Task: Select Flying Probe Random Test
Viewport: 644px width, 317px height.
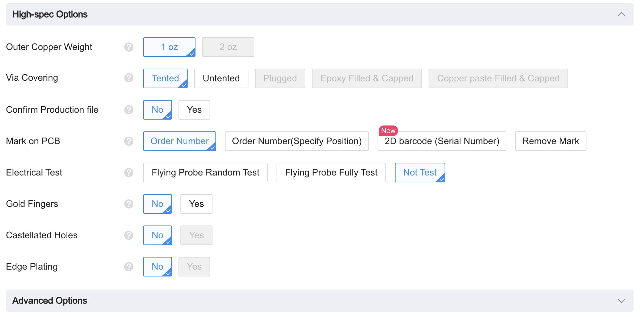Action: pos(205,173)
